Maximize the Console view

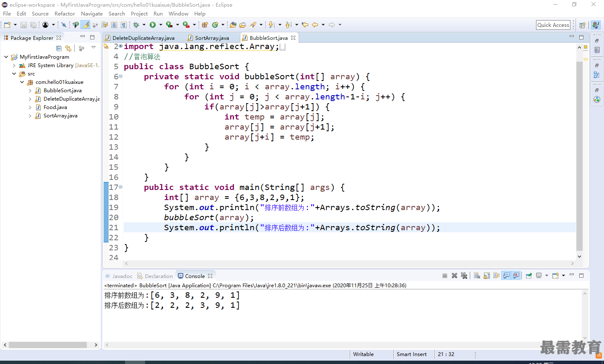(581, 276)
